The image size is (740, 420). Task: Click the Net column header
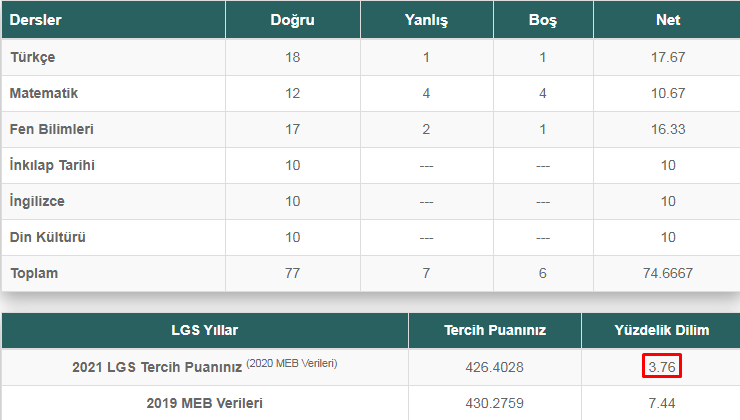click(x=668, y=20)
